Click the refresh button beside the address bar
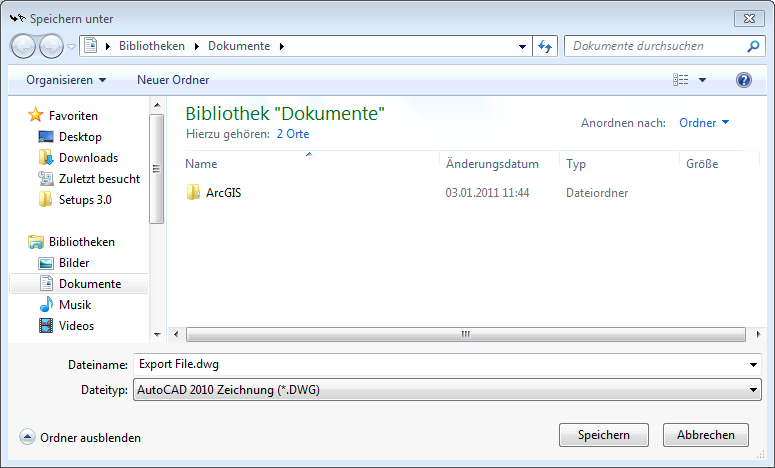 point(546,46)
